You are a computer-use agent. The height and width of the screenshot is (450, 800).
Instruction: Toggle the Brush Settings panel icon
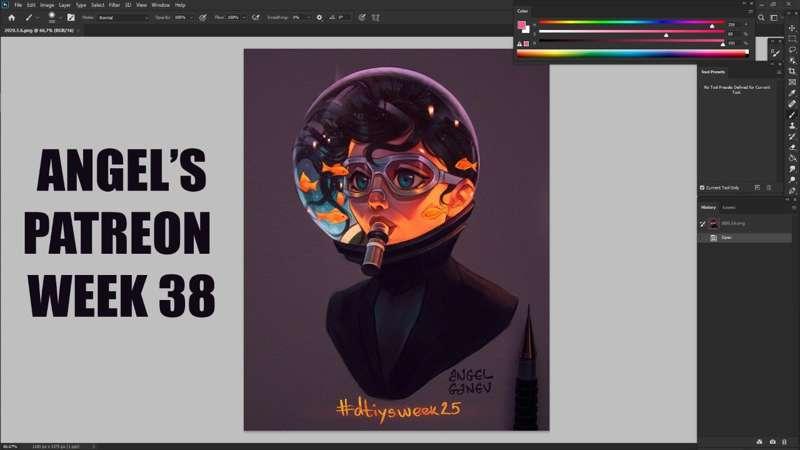coord(71,18)
